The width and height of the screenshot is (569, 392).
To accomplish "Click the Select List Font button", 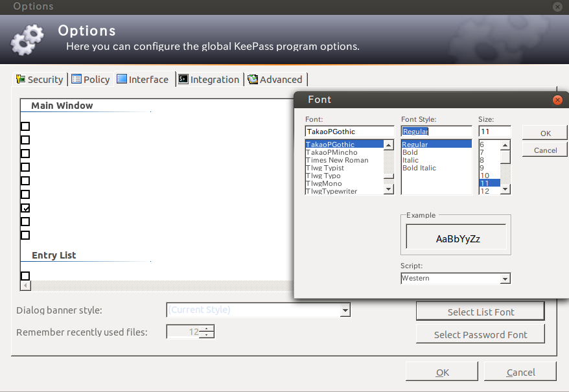I will tap(480, 312).
